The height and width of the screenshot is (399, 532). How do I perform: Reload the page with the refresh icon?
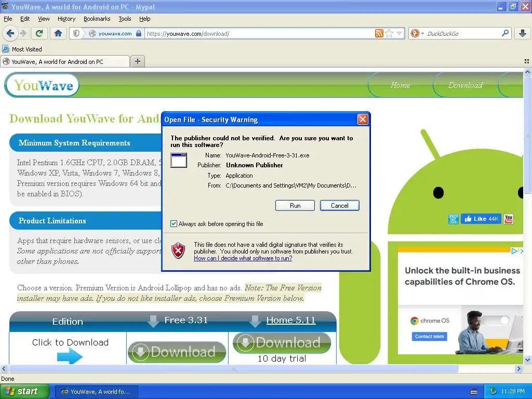(39, 33)
